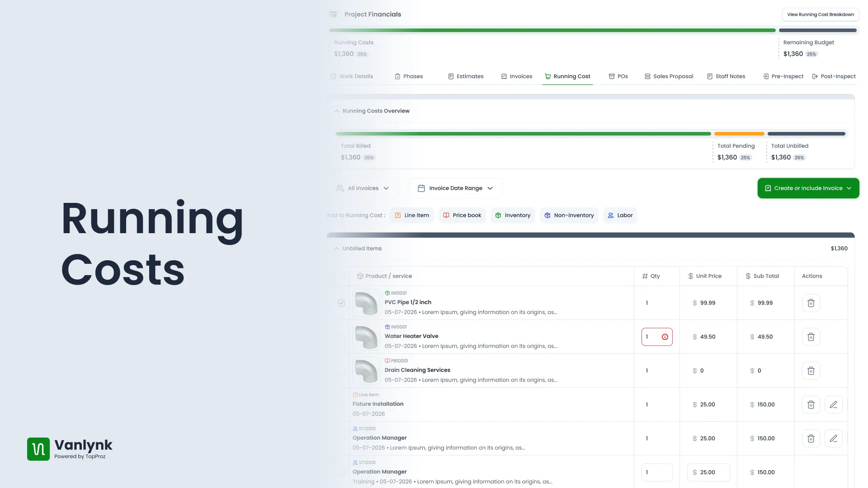Click the 99.99 unit price value
Screen dimensions: 868x488
coord(708,303)
